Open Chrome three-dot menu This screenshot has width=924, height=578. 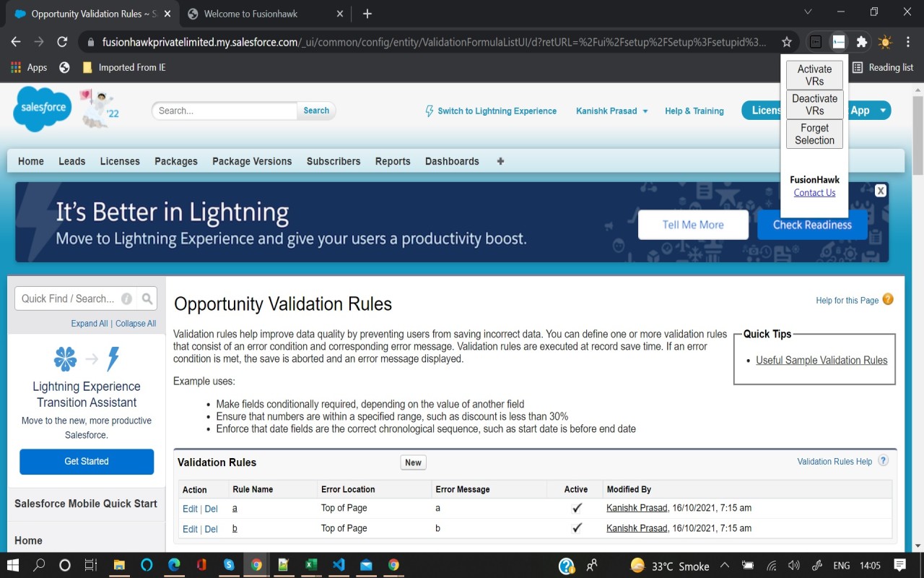click(908, 42)
